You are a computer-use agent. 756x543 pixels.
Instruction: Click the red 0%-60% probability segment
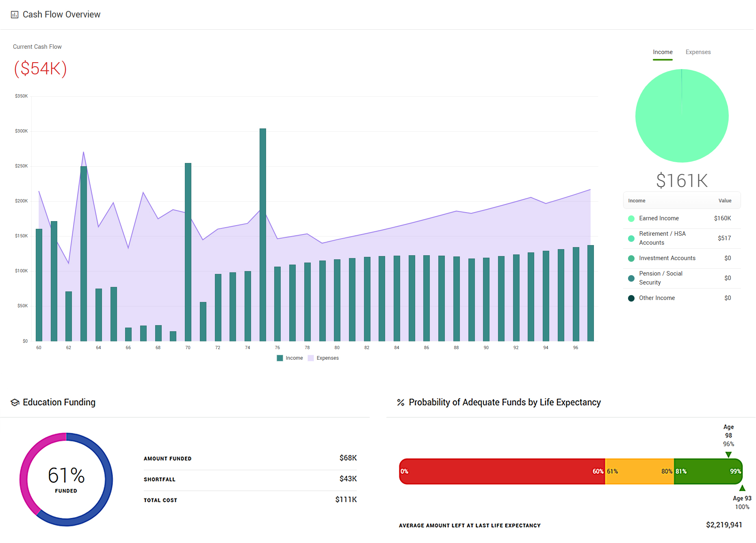(x=502, y=471)
